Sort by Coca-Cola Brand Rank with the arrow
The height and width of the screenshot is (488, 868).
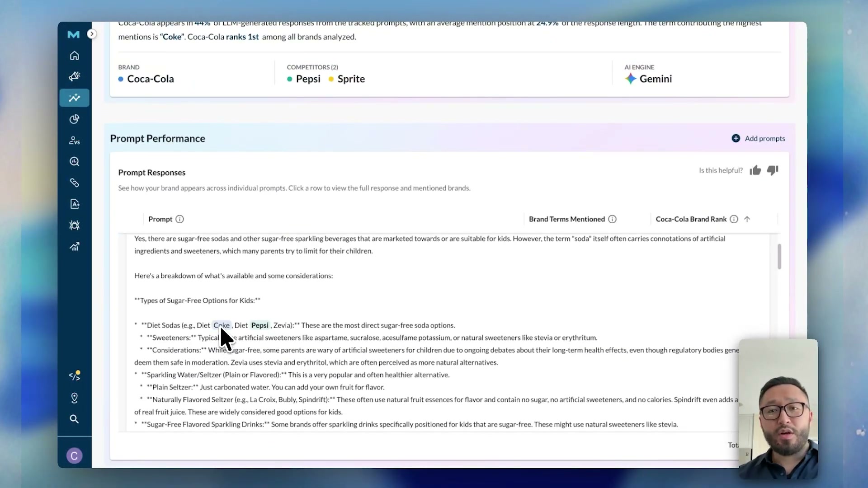[x=747, y=219]
